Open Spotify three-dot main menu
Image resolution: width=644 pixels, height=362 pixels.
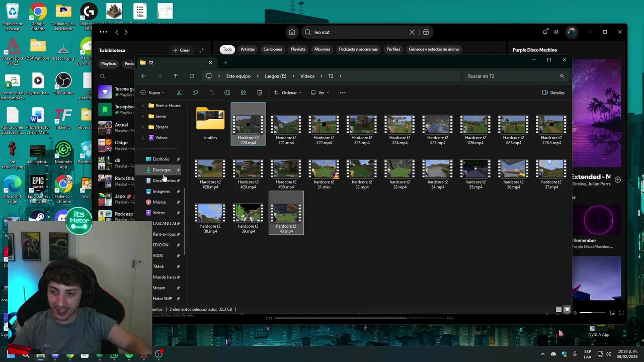[x=103, y=32]
